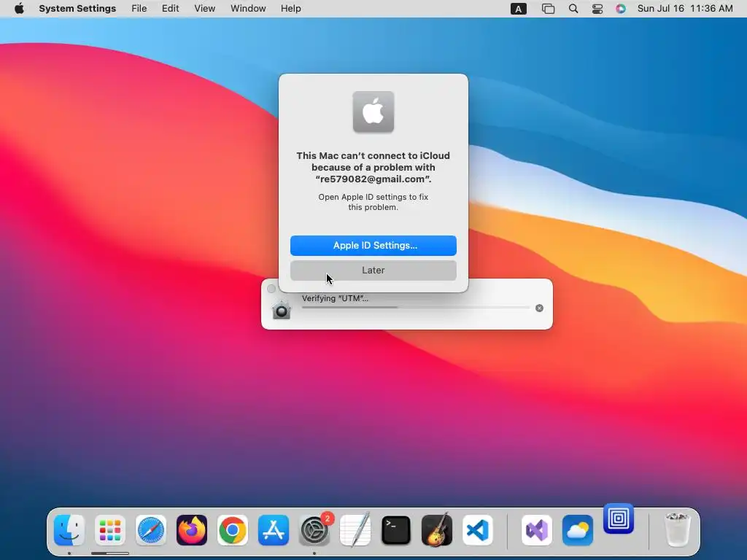
Task: Launch Safari from the Dock
Action: click(151, 530)
